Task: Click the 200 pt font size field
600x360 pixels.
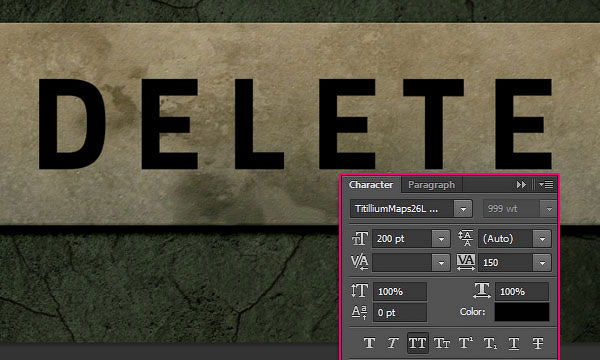Action: tap(402, 239)
